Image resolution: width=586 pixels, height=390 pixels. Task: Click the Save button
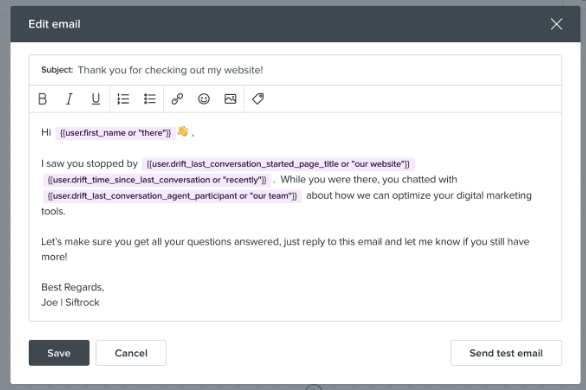(59, 353)
